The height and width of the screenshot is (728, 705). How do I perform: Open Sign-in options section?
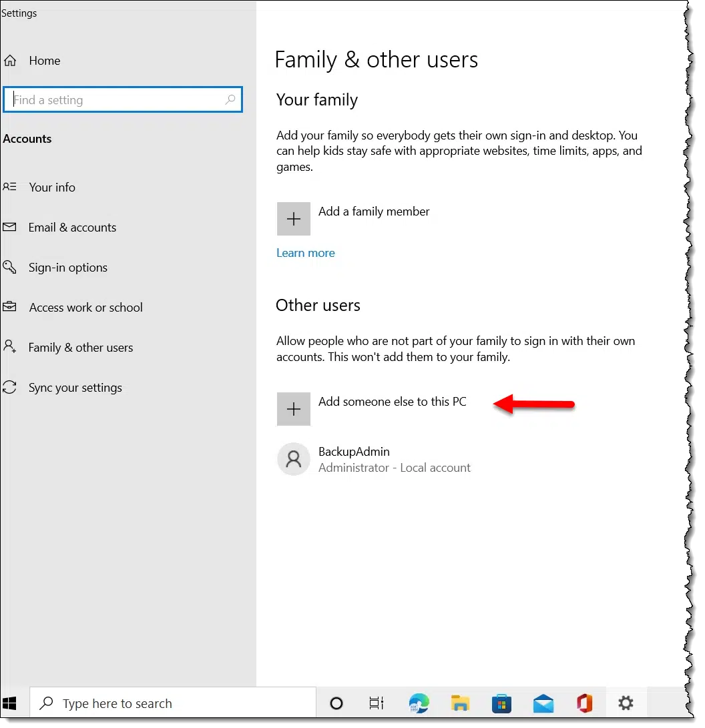point(68,268)
